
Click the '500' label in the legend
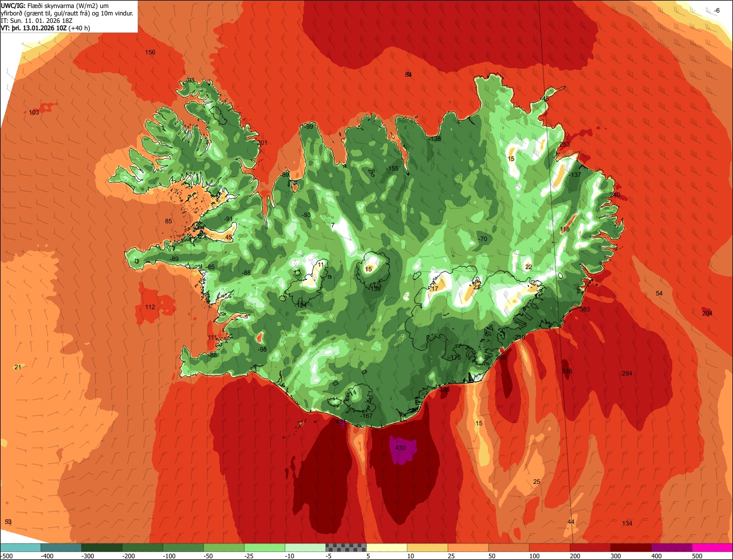697,556
